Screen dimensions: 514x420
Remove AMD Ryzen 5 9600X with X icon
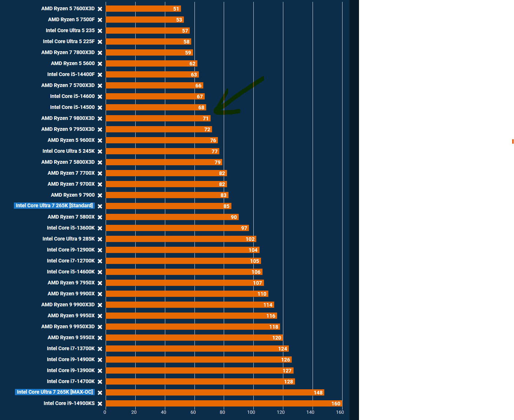pos(100,140)
